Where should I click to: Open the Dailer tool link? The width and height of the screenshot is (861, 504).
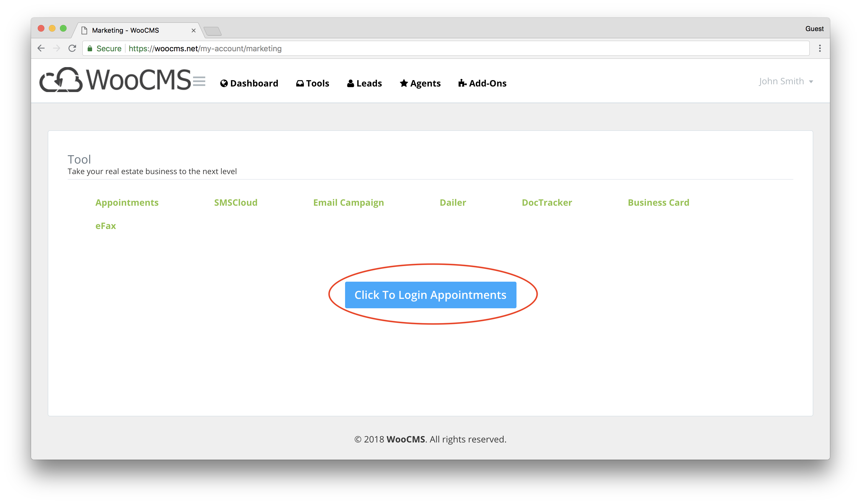(453, 202)
